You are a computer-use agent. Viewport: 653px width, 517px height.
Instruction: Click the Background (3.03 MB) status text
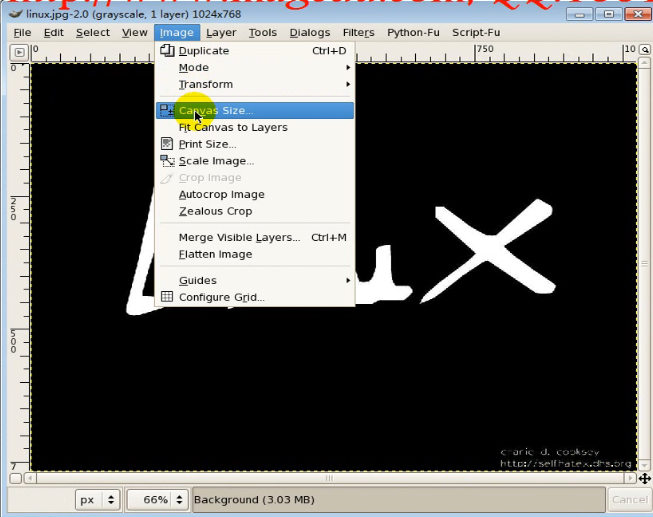pyautogui.click(x=254, y=500)
